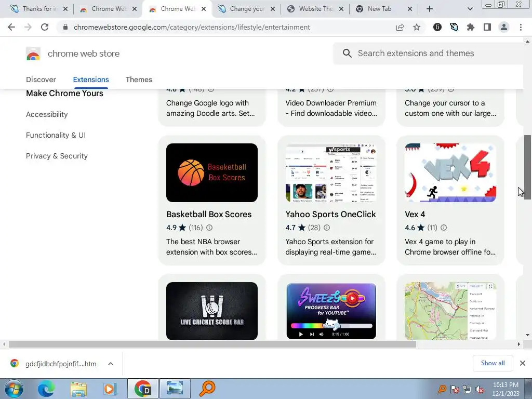The height and width of the screenshot is (399, 532).
Task: Click rating info icon for Yahoo Sports OneClick
Action: 327,228
